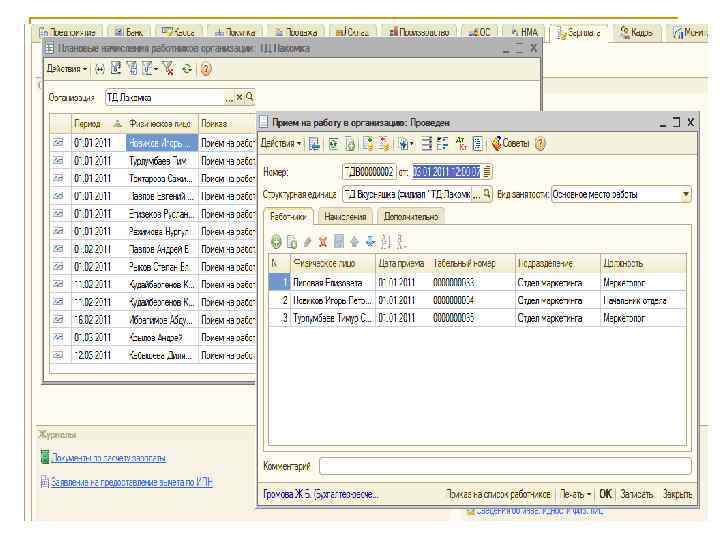Open the НМА tab
Viewport: 720px width, 540px height.
pyautogui.click(x=523, y=32)
